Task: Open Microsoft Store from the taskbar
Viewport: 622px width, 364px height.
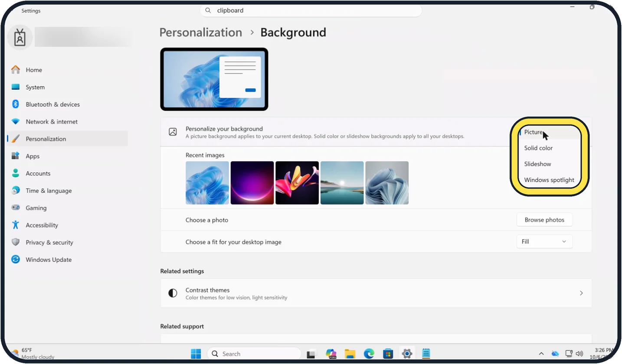Action: point(388,354)
